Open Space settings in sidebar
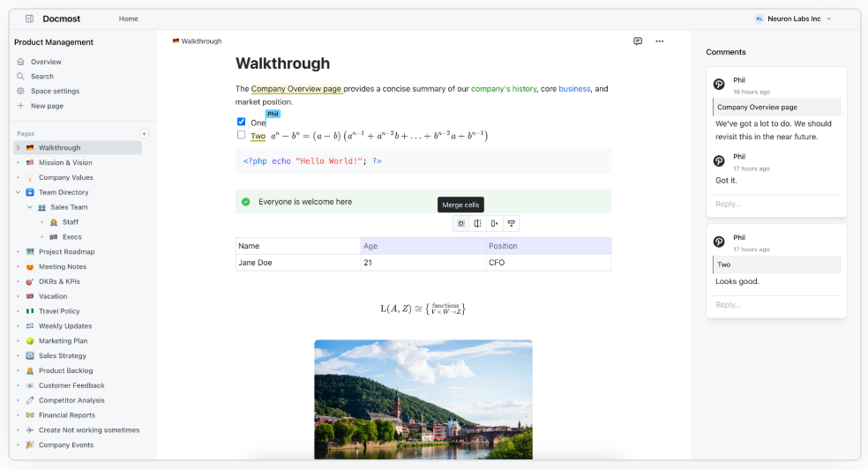 [55, 92]
